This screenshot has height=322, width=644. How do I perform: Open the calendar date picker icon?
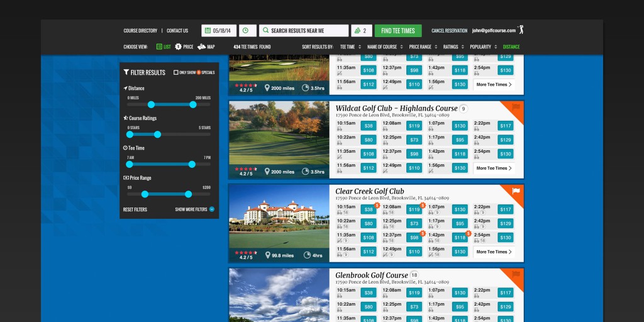pos(208,31)
